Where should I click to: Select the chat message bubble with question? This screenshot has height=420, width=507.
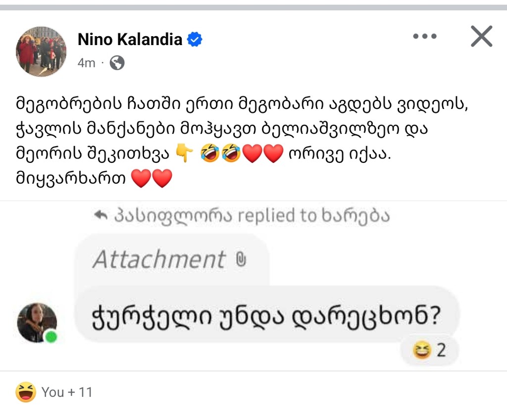click(x=267, y=315)
